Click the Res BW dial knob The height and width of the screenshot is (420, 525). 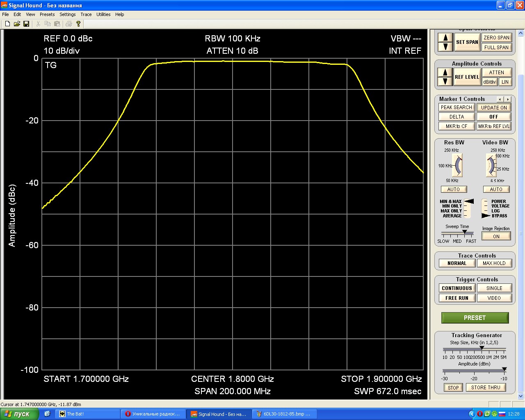(x=458, y=166)
